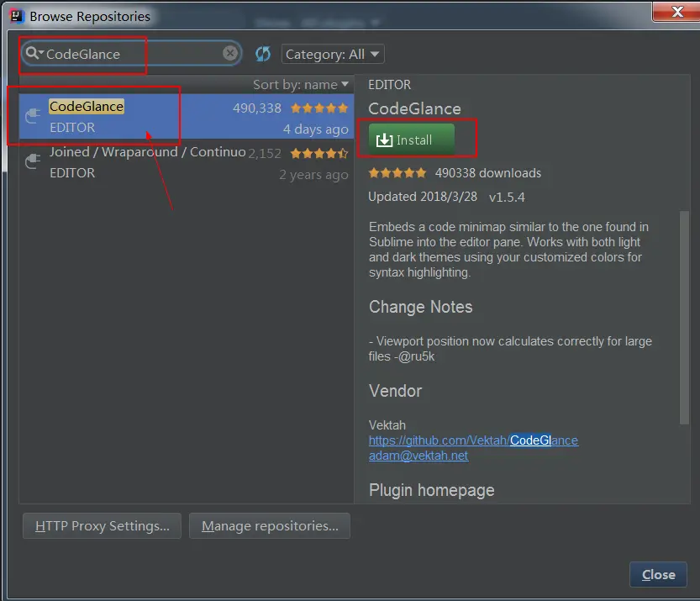Click the 2,152 download count
Viewport: 700px width, 601px height.
coord(265,154)
